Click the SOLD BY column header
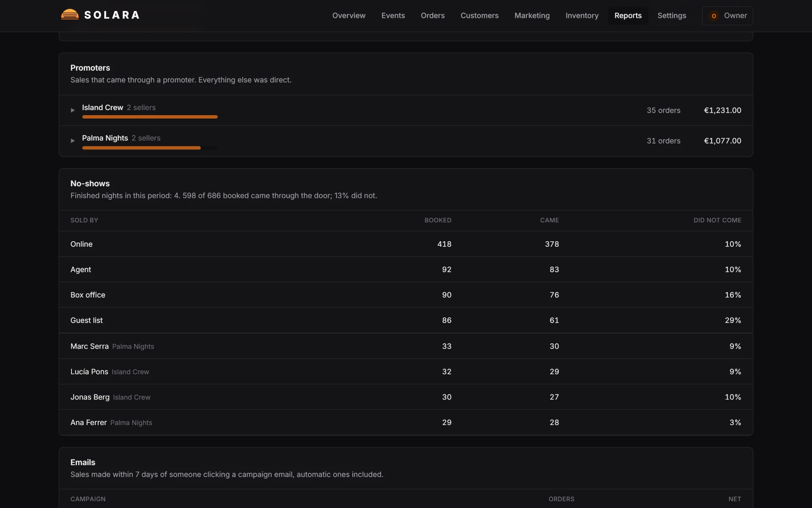The height and width of the screenshot is (508, 812). [84, 220]
